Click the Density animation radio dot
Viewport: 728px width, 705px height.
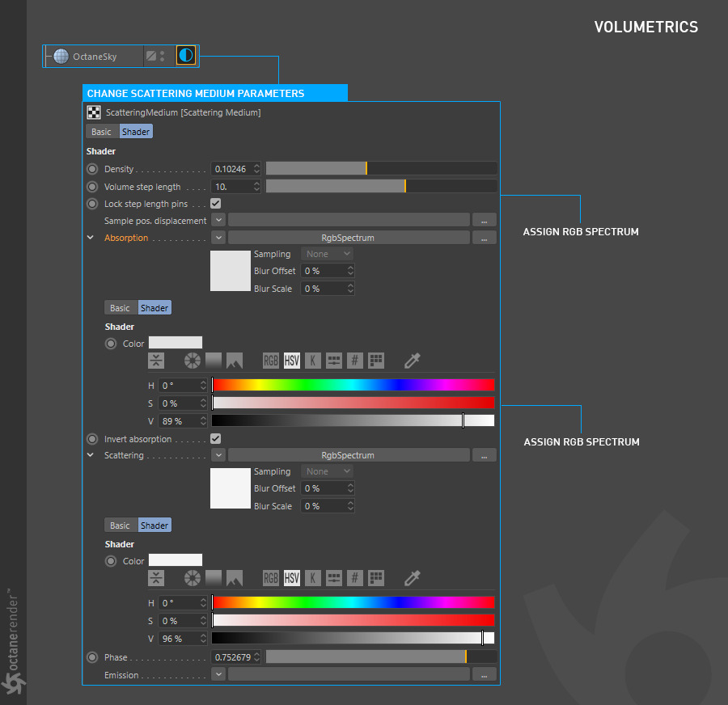click(92, 170)
